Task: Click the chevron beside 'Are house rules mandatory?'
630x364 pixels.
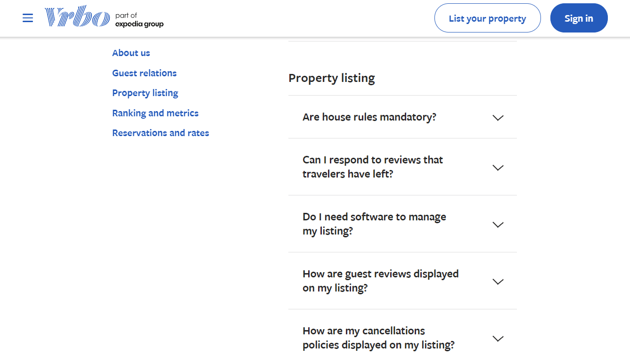Action: pos(498,118)
